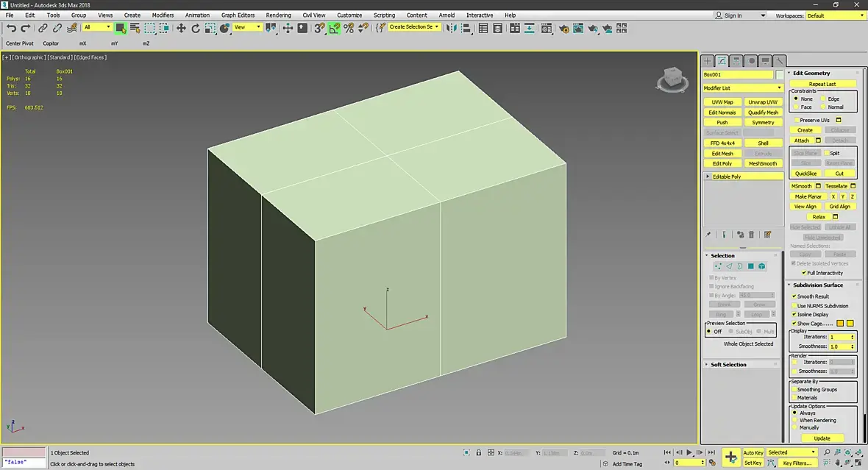868x470 pixels.
Task: Uncheck the Isoline Display checkbox
Action: pos(794,314)
